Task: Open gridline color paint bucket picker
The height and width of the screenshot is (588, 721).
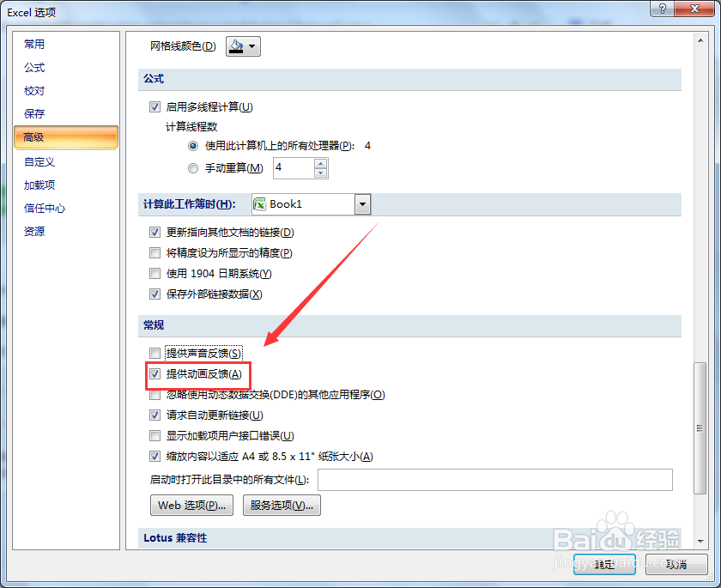Action: coord(243,46)
